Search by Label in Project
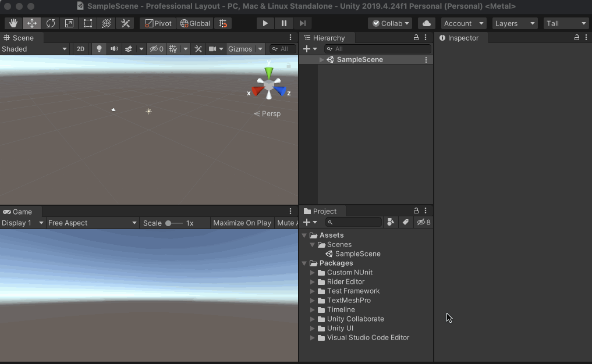The height and width of the screenshot is (364, 592). pyautogui.click(x=406, y=222)
